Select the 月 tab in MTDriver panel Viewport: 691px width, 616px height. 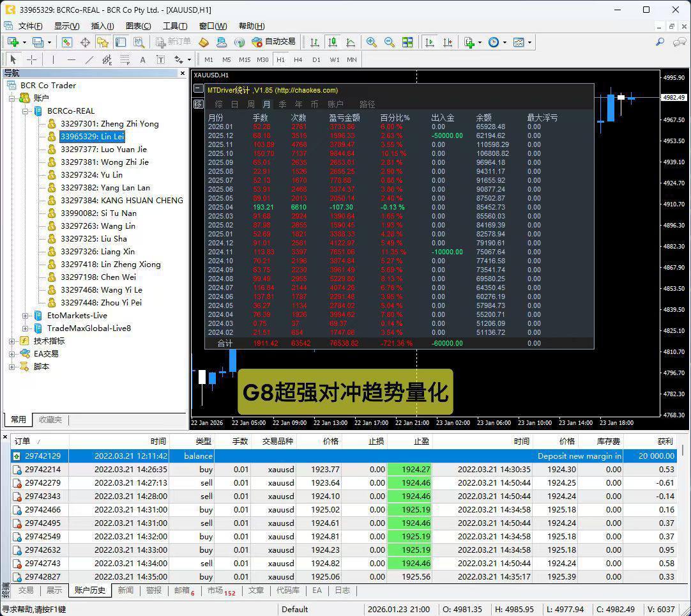[266, 104]
